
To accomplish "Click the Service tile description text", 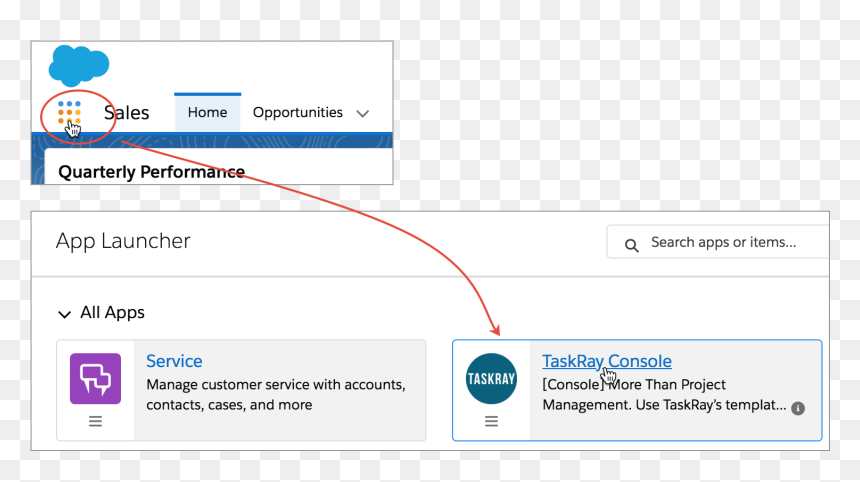I will point(276,395).
